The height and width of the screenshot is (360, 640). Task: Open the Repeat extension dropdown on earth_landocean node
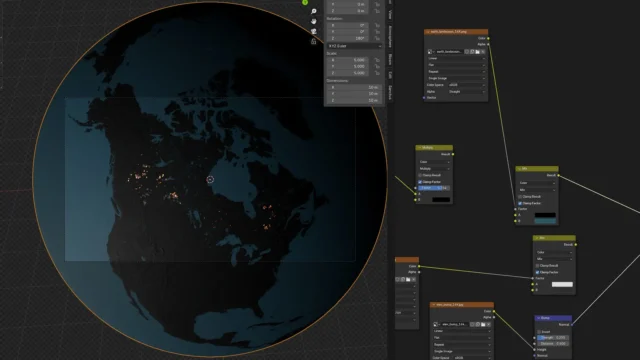[456, 71]
